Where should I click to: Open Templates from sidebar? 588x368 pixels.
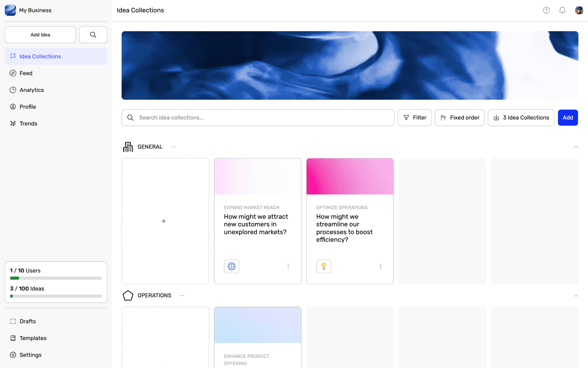[x=56, y=338]
